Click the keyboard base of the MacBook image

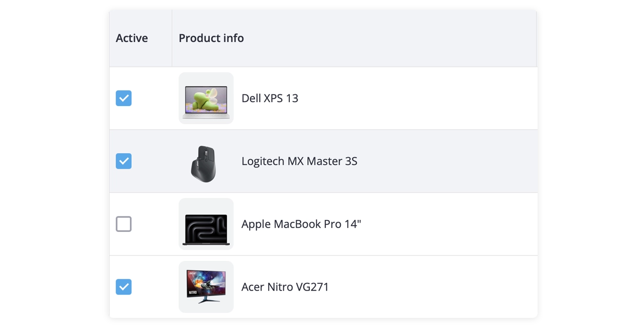tap(206, 243)
